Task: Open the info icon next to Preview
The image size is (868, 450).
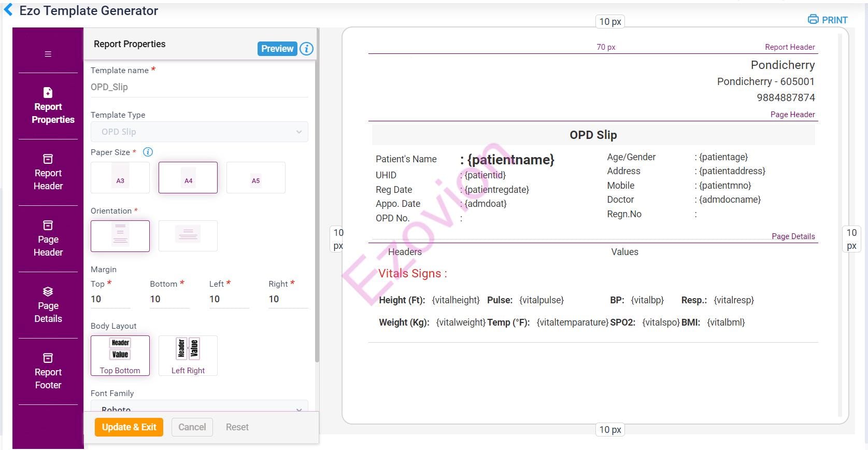Action: [306, 49]
